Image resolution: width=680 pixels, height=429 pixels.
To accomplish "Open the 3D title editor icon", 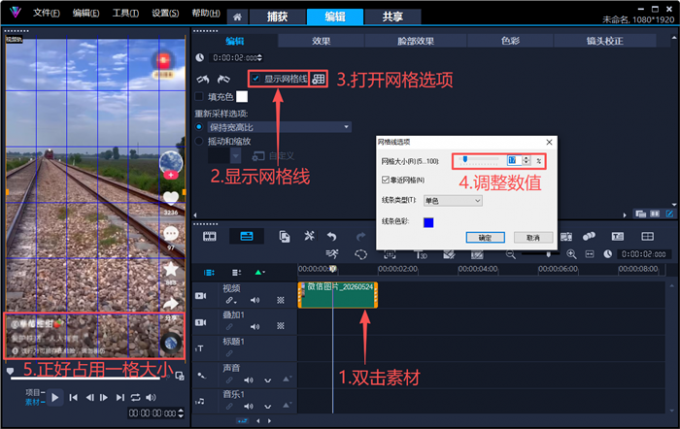I will 421,255.
